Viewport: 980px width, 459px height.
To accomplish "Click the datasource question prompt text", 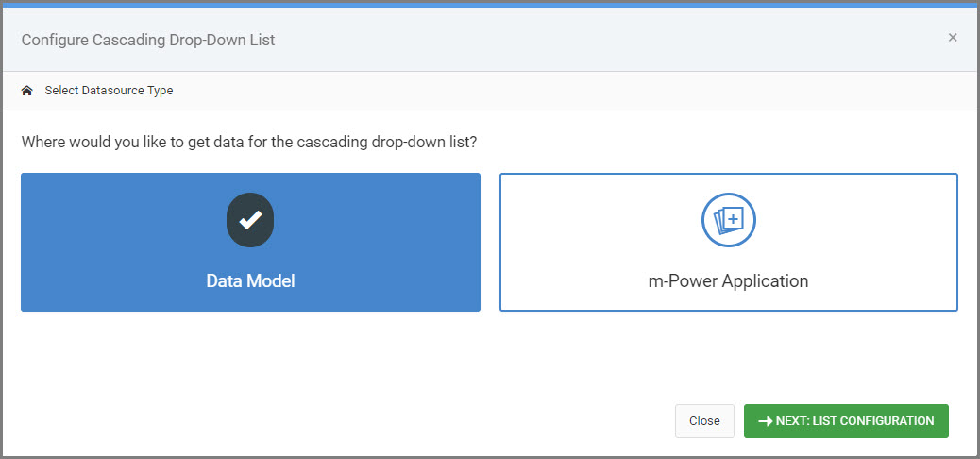I will pos(249,142).
